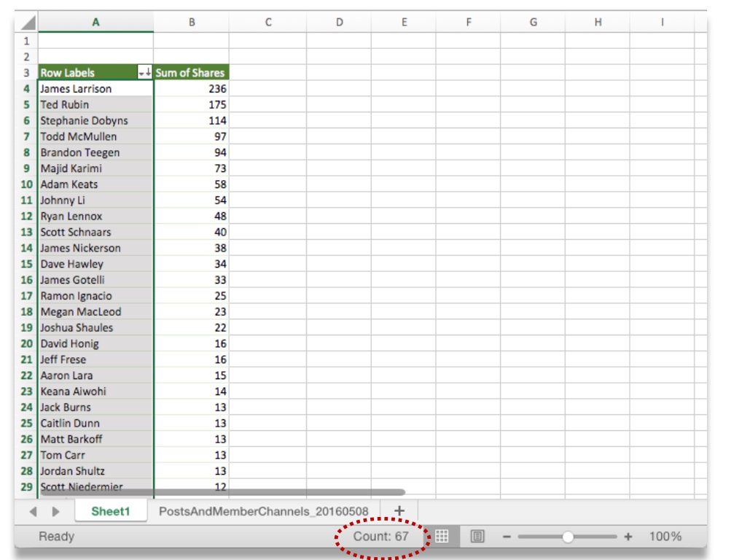
Task: Select the Tom Carr cell
Action: coord(95,455)
